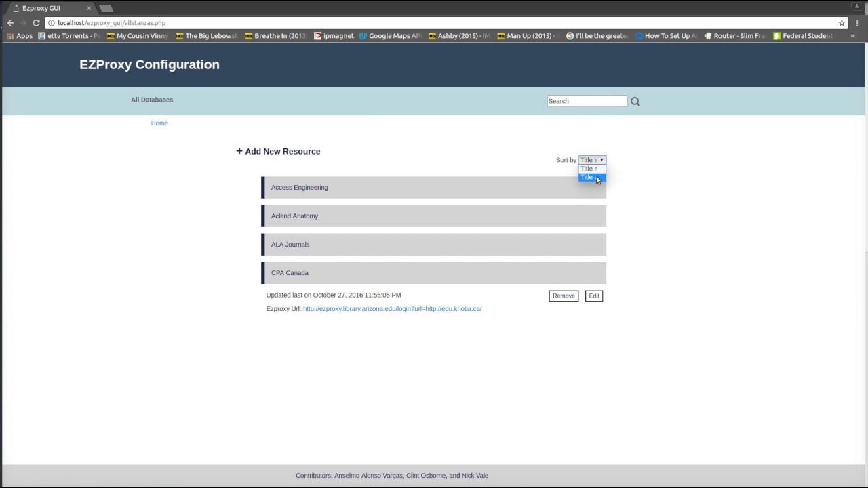Click the Add New Resource link

(278, 151)
